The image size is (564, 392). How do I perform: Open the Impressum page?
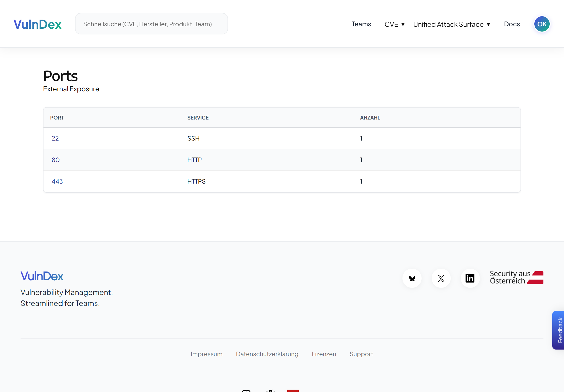click(206, 354)
